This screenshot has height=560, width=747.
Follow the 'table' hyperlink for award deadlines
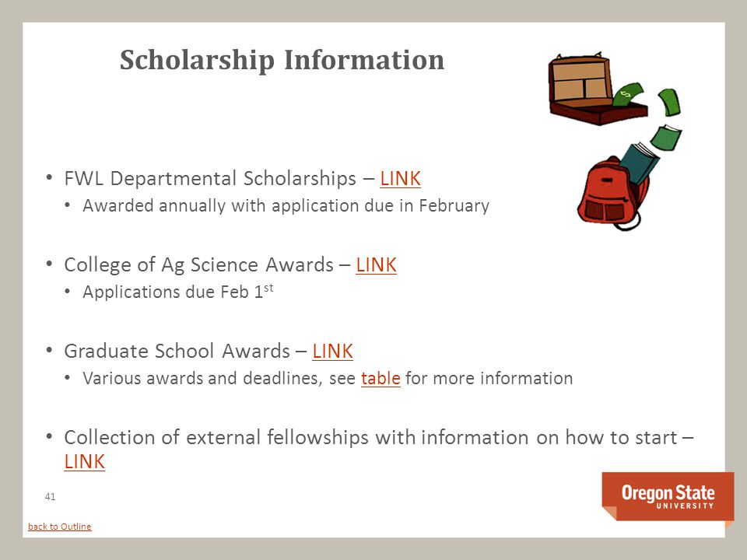click(x=381, y=378)
